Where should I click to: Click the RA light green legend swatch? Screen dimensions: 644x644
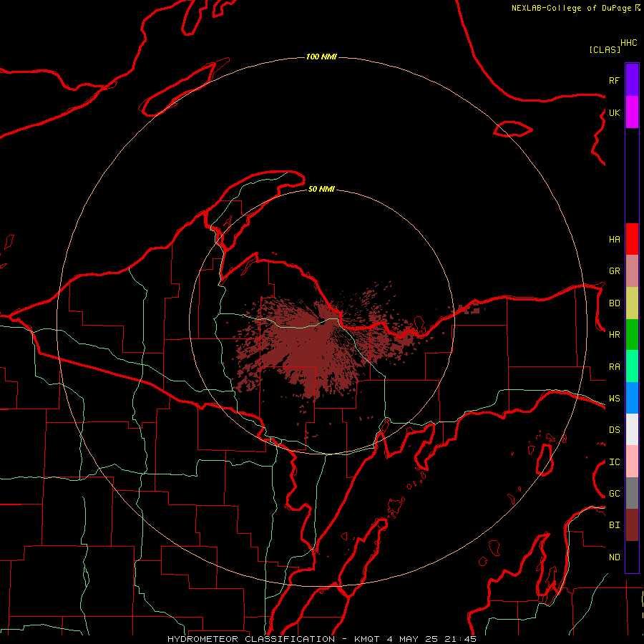pyautogui.click(x=632, y=366)
